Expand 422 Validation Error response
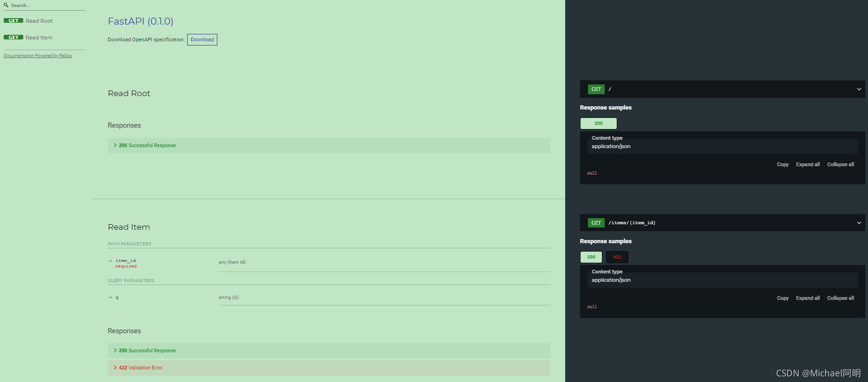This screenshot has width=868, height=382. (329, 368)
